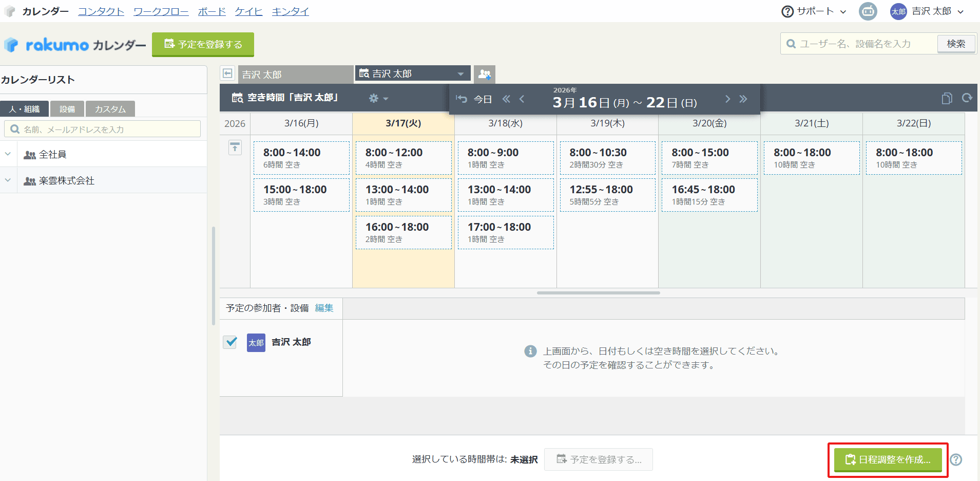
Task: Switch to the 設備 tab
Action: click(x=67, y=109)
